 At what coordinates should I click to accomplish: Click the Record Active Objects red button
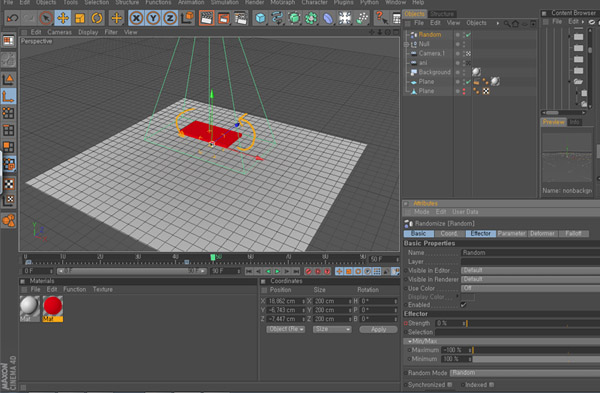tap(308, 271)
